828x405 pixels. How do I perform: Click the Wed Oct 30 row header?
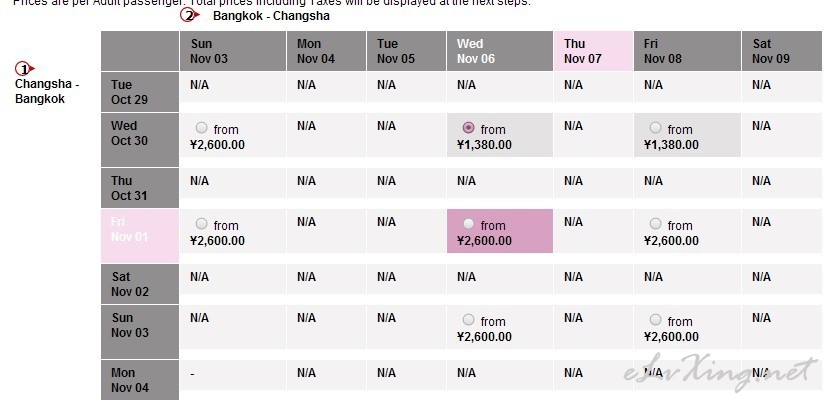point(140,139)
